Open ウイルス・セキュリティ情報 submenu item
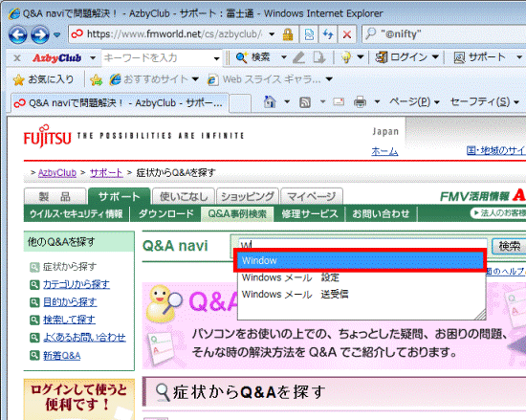The width and height of the screenshot is (526, 420). (x=77, y=213)
